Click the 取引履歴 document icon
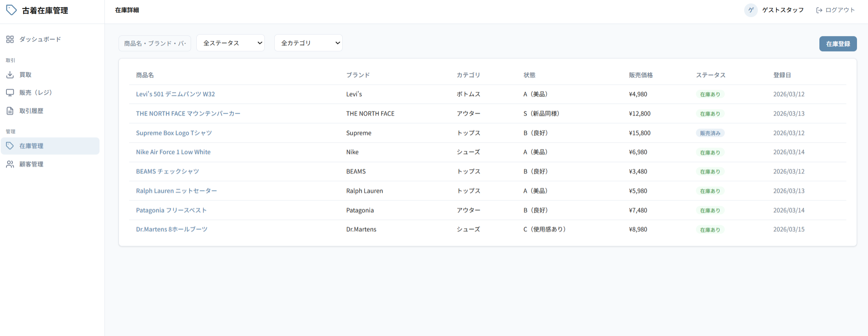The width and height of the screenshot is (868, 336). click(10, 111)
